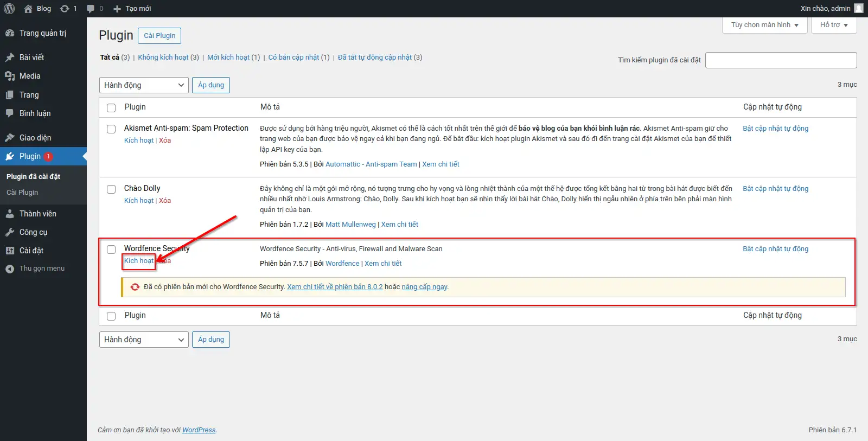Open the top Hành động dropdown

[x=144, y=85]
